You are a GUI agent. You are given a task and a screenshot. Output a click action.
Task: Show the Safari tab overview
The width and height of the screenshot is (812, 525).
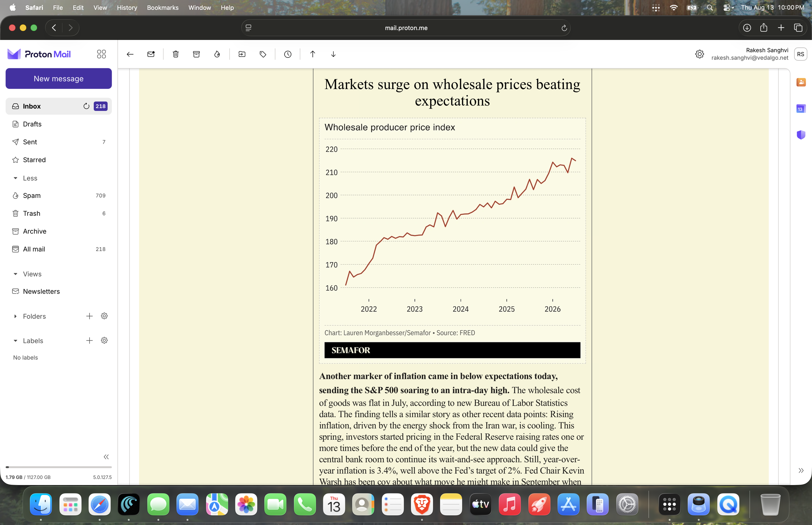[x=798, y=28]
